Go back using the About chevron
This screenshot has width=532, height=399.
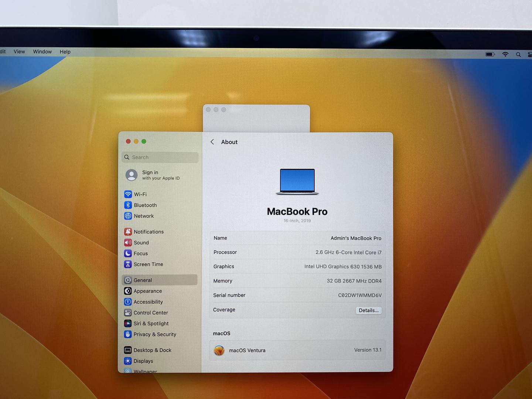click(212, 142)
